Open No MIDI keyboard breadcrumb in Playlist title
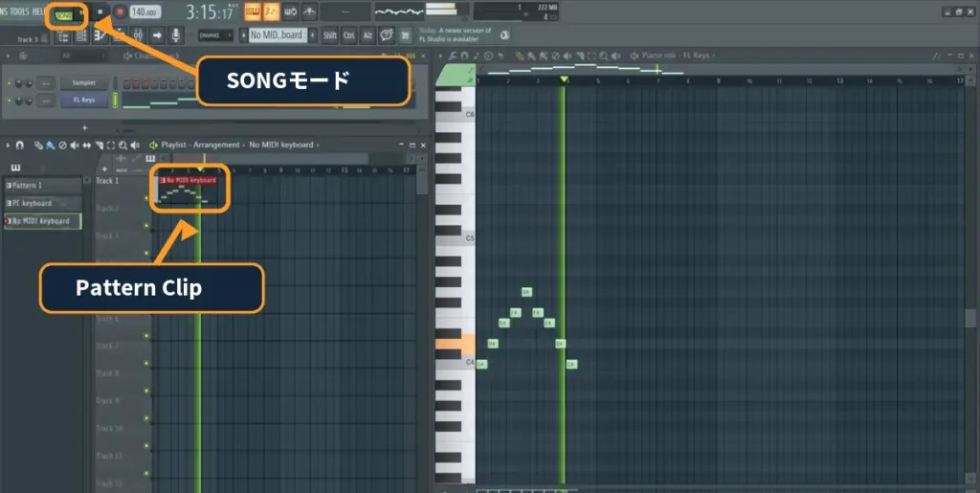980x493 pixels. tap(281, 145)
